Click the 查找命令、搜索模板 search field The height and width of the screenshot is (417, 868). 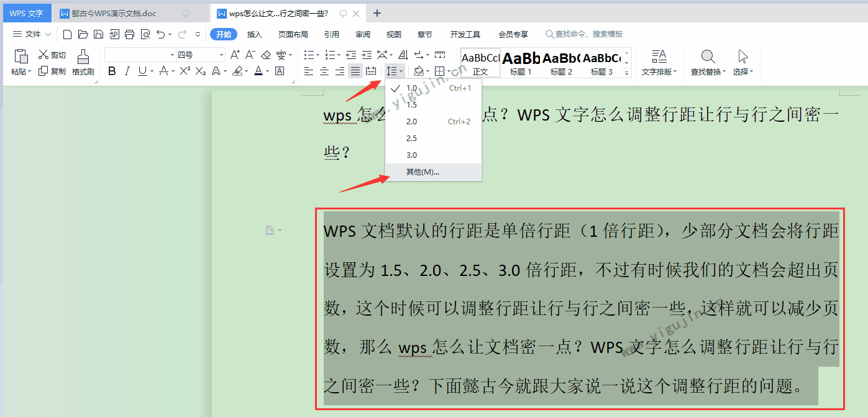[584, 34]
